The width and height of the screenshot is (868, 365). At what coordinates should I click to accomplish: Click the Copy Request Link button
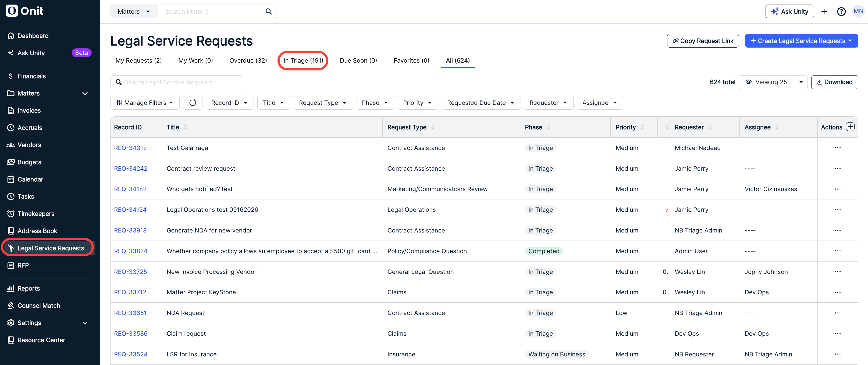click(x=703, y=41)
